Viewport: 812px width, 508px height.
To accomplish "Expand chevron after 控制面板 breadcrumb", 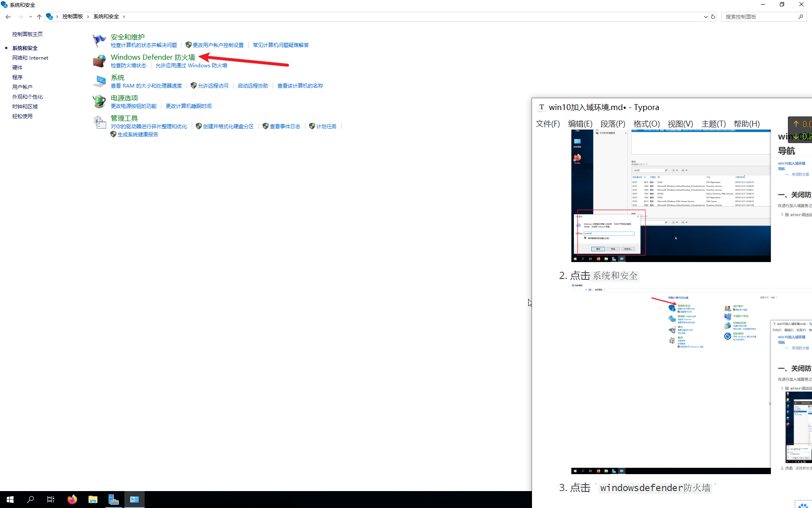I will tap(88, 17).
